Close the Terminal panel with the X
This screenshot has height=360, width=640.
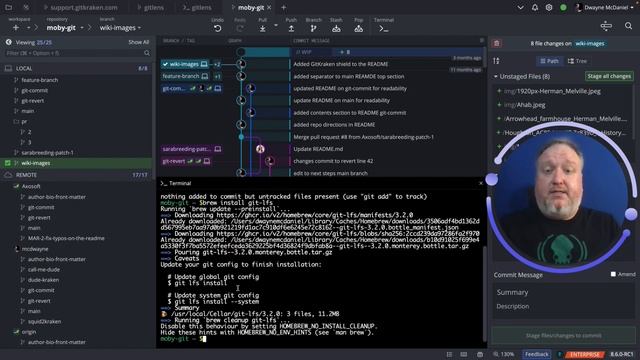[x=480, y=183]
